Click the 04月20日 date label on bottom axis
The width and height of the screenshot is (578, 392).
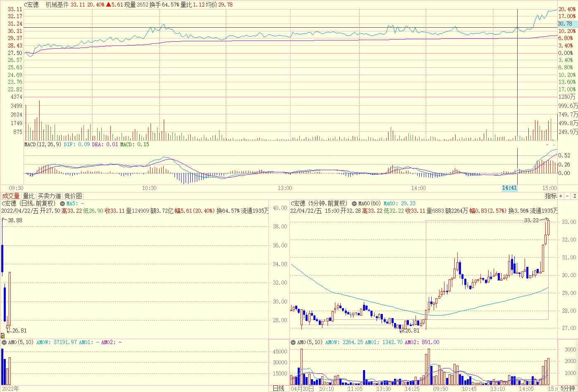[302, 389]
